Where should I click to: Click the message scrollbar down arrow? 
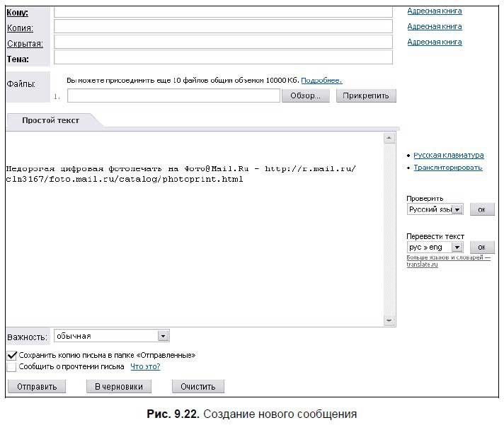[389, 320]
